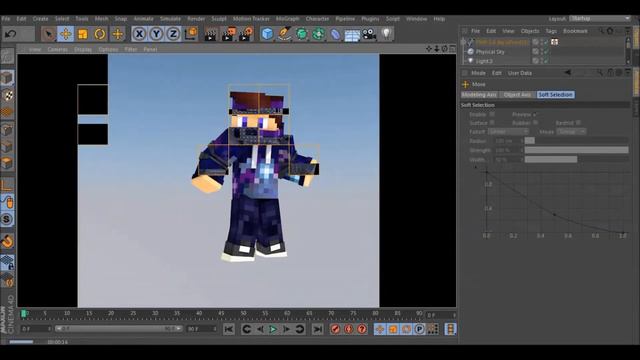Toggle the X axis lock
The height and width of the screenshot is (360, 640).
(x=140, y=34)
